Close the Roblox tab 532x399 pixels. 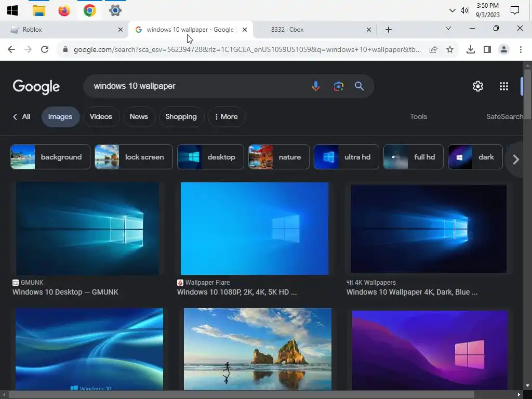click(x=120, y=30)
